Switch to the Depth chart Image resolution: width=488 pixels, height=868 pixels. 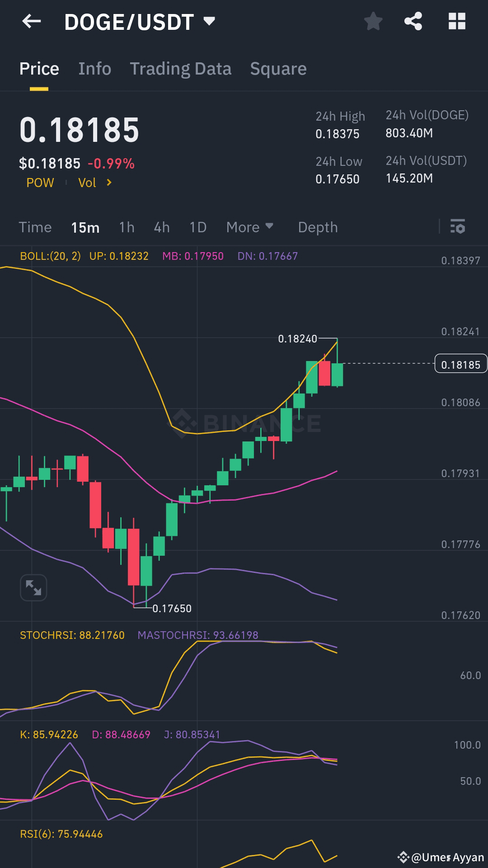tap(318, 227)
